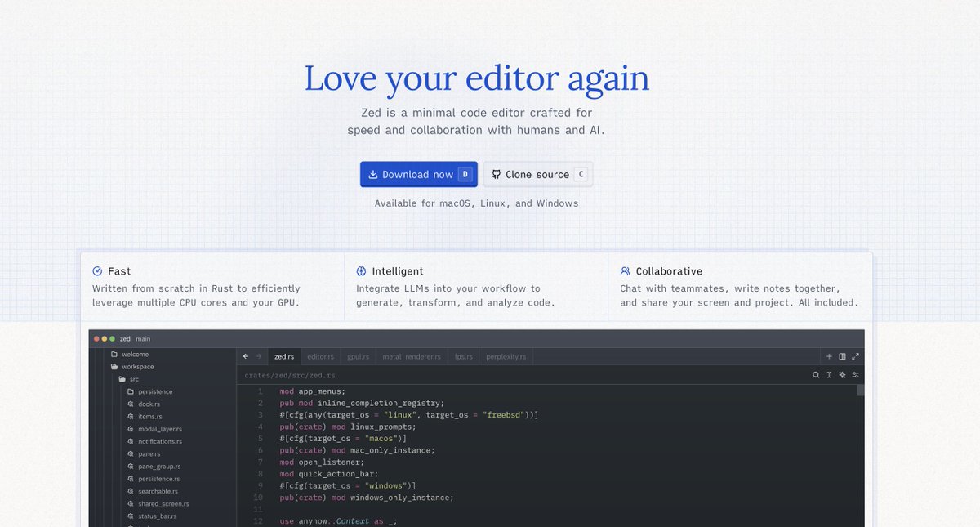Click line number 5 in gutter
The image size is (980, 527).
click(x=260, y=438)
